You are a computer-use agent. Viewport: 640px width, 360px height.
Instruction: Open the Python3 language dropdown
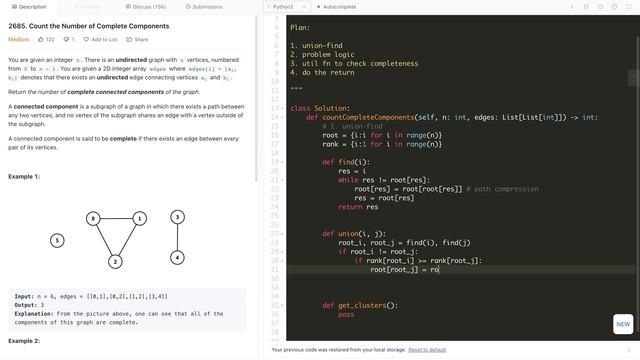(287, 7)
